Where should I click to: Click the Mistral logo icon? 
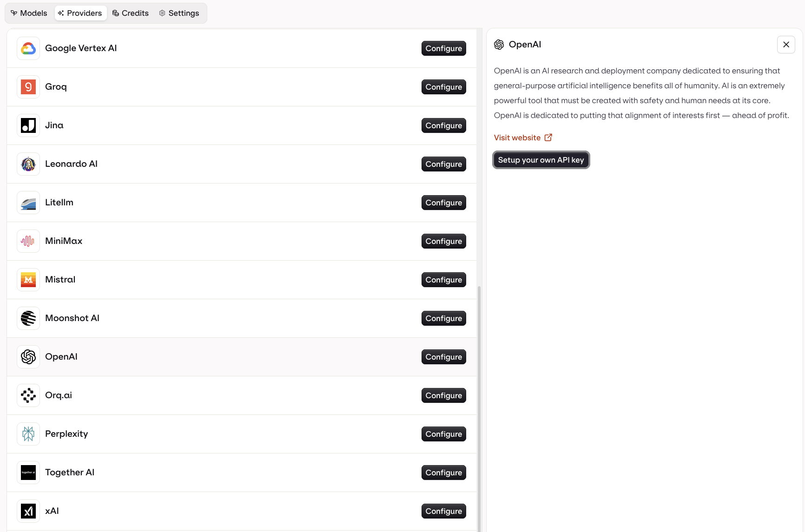click(x=28, y=280)
